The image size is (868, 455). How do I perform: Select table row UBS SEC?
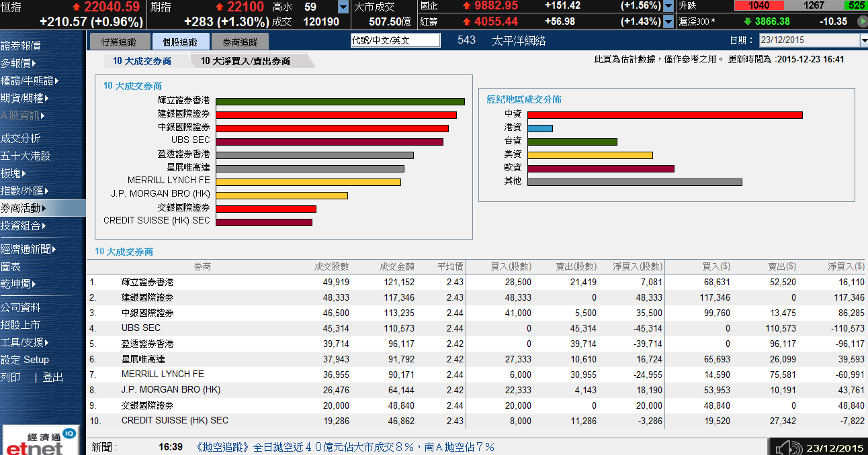tap(477, 328)
